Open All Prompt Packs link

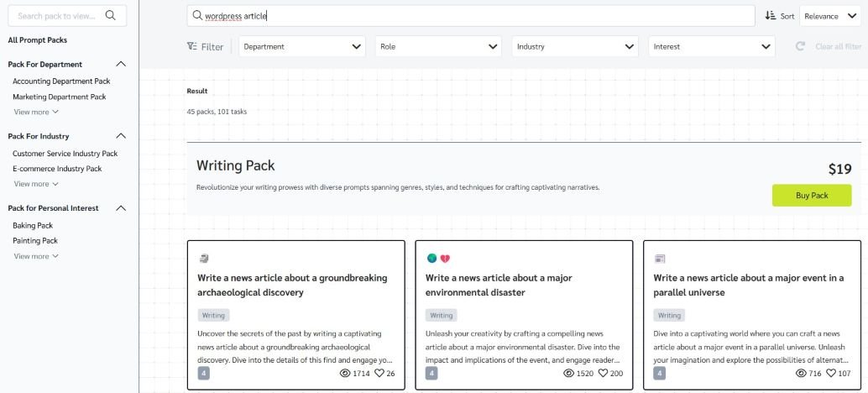pos(38,39)
